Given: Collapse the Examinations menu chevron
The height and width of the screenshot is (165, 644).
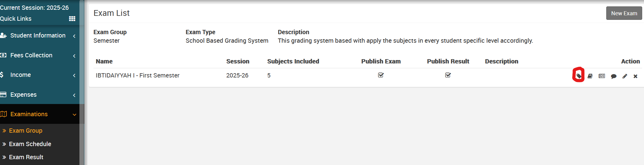Looking at the screenshot, I should pos(74,114).
